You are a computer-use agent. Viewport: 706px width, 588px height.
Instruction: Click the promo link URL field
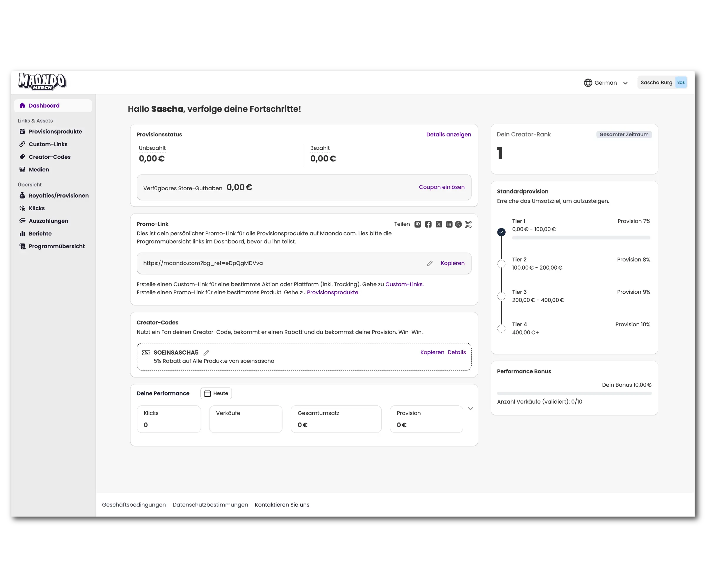[269, 263]
